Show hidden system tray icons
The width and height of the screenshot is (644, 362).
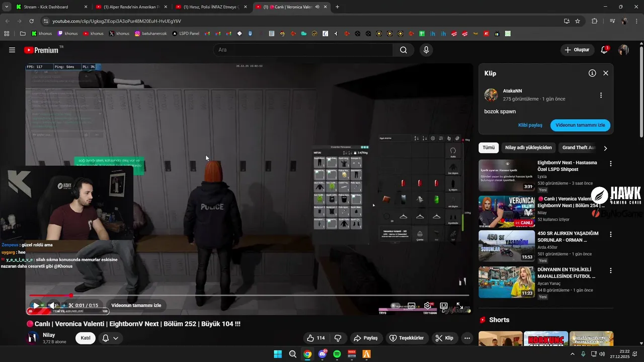click(572, 354)
